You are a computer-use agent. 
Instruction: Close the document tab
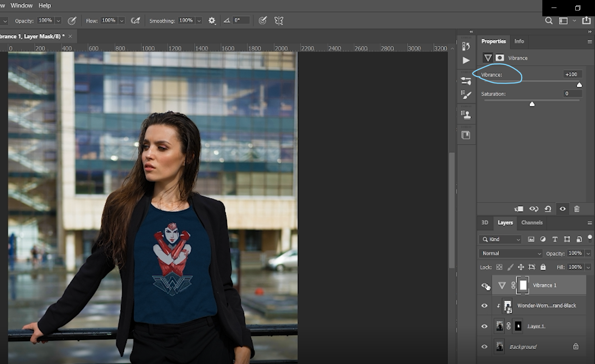click(x=70, y=36)
